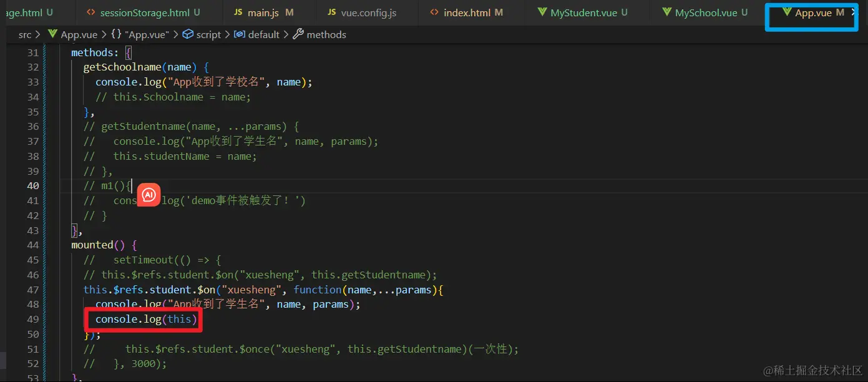Click the '// }, 3000);' comment line
The width and height of the screenshot is (868, 382).
pos(125,363)
